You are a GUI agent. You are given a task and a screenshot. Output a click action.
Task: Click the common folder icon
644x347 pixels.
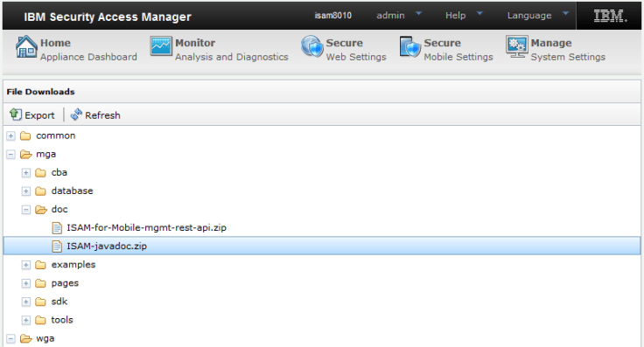pyautogui.click(x=25, y=135)
